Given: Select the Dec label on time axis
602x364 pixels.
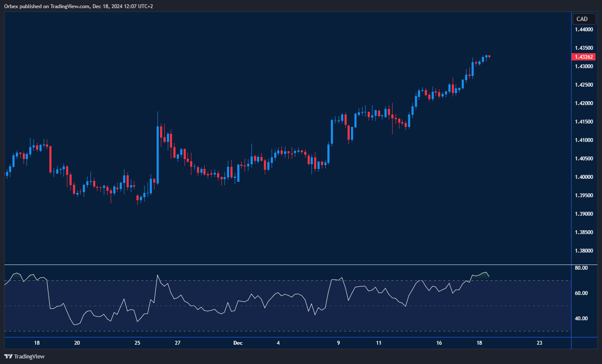Looking at the screenshot, I should (x=238, y=343).
